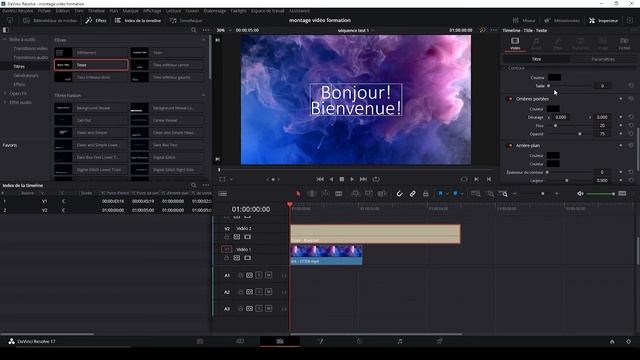Click the green timeline volume slider
Viewport: 640px width, 360px height.
click(x=600, y=194)
